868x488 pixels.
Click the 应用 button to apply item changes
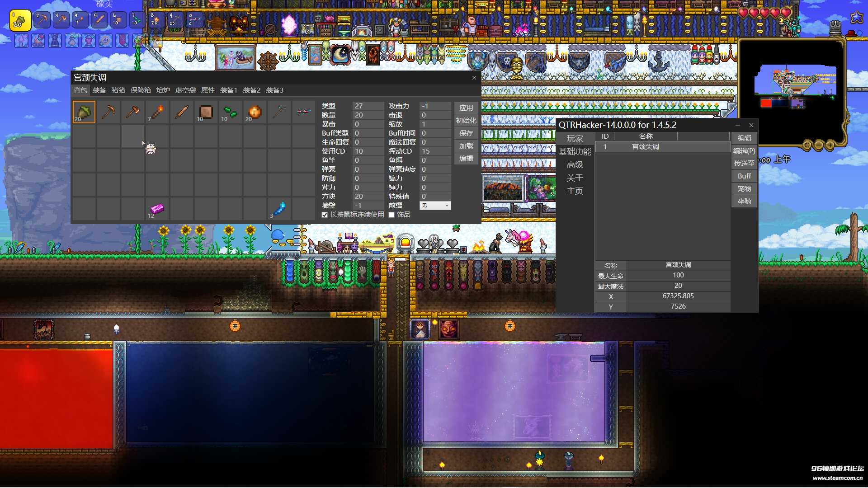click(x=466, y=108)
